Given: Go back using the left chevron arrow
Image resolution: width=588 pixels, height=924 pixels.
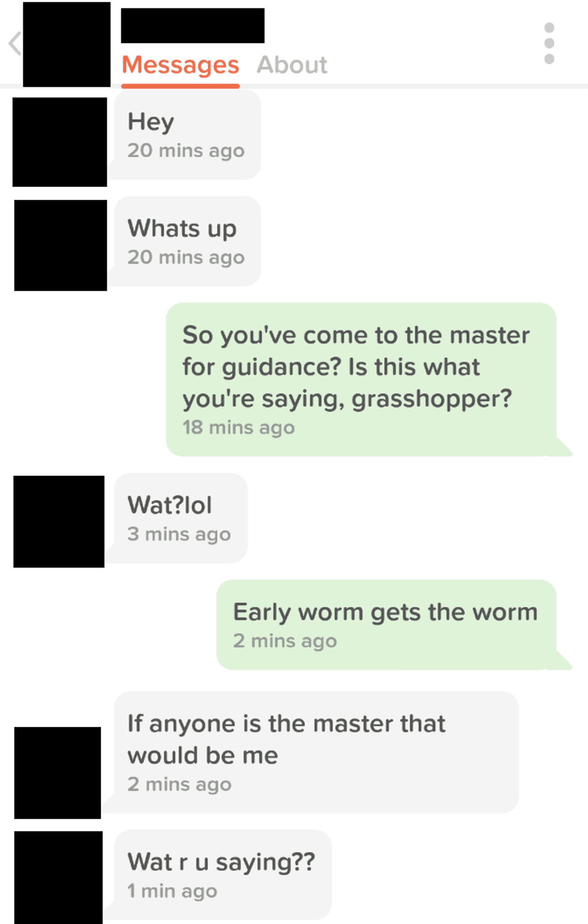Looking at the screenshot, I should pos(15,44).
